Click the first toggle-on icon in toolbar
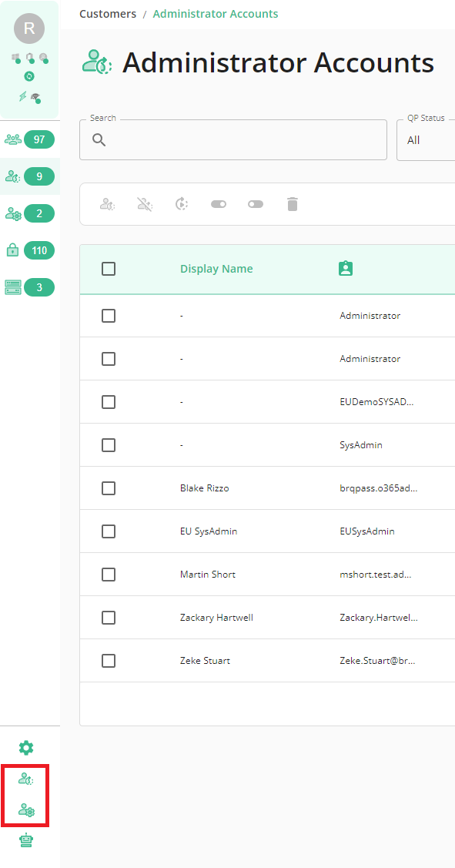This screenshot has height=868, width=455. (219, 204)
